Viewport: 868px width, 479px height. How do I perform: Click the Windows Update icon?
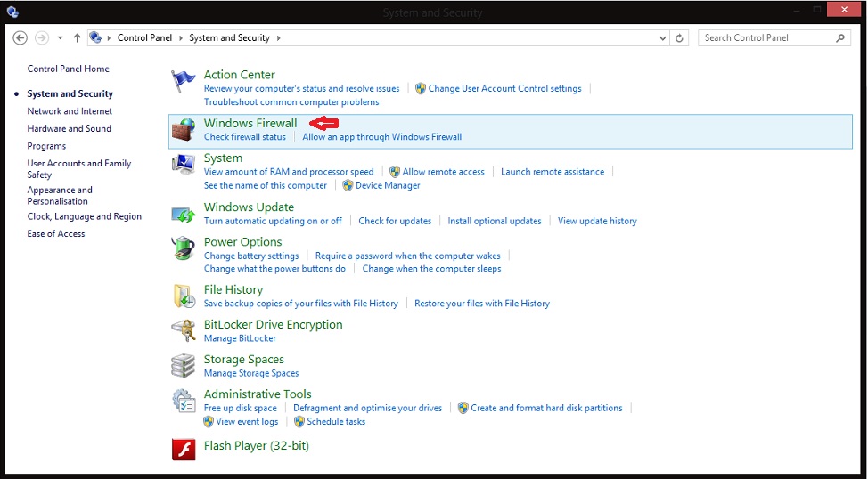[183, 214]
